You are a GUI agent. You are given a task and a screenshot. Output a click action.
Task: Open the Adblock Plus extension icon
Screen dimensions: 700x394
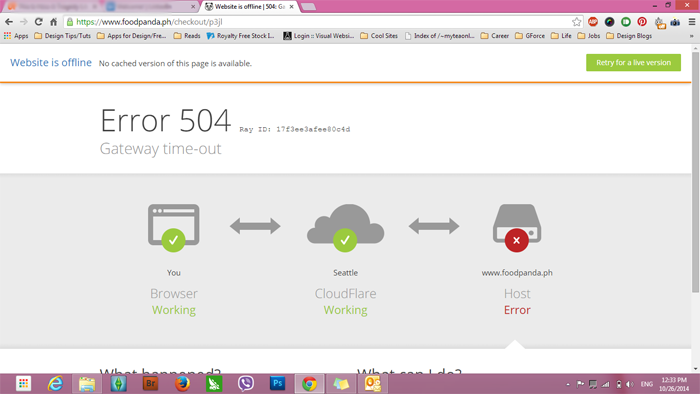click(x=593, y=21)
